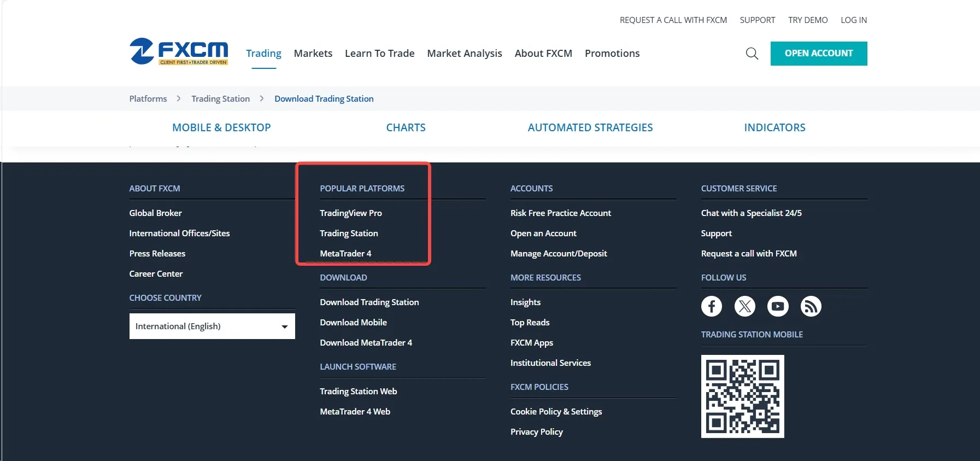Click Download Trading Station footer link

click(x=369, y=302)
